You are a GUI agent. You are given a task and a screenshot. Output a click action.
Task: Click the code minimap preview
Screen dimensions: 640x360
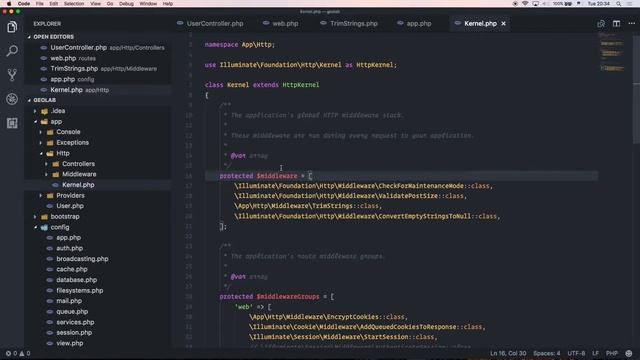click(612, 53)
